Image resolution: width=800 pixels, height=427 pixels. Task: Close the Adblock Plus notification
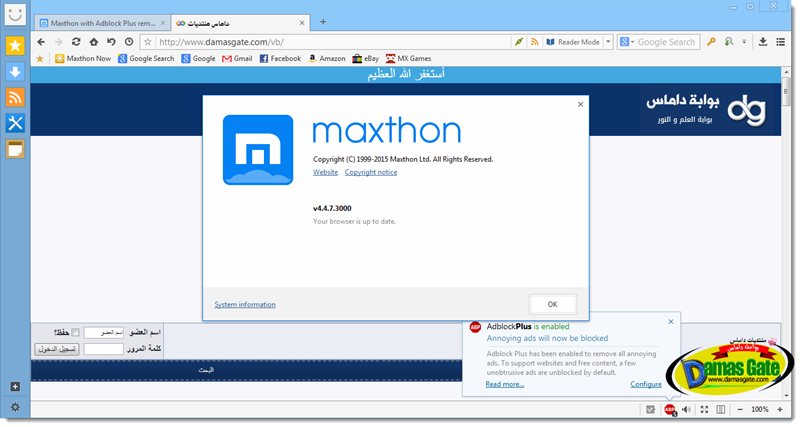tap(671, 321)
